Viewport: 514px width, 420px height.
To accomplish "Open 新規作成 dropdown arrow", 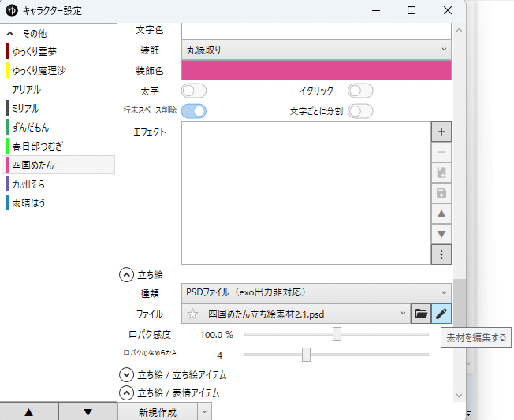I will [204, 411].
